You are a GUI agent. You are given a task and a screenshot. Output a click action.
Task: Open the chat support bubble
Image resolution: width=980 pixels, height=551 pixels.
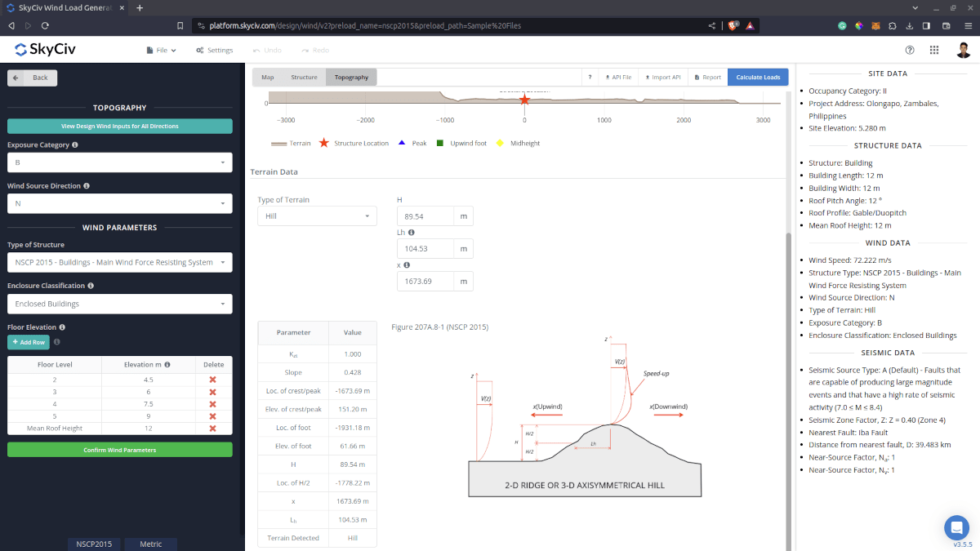(x=955, y=527)
